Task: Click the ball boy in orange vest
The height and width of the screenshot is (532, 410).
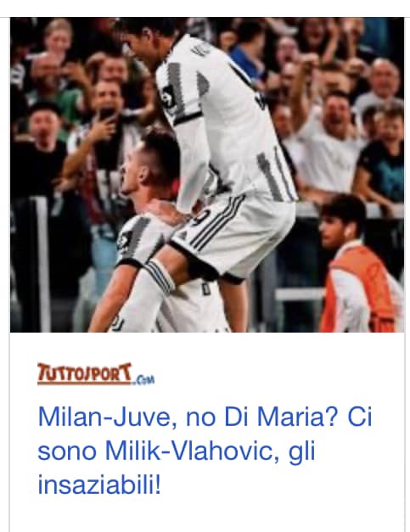Action: coord(360,265)
